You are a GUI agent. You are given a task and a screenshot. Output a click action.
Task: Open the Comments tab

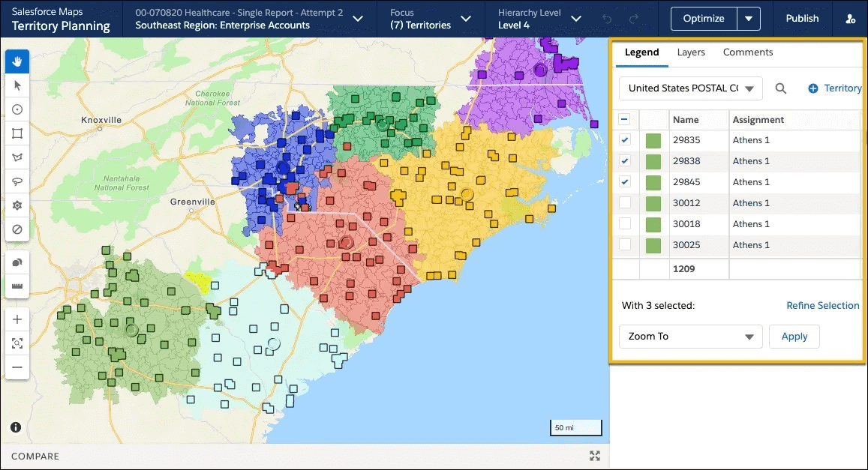pyautogui.click(x=748, y=52)
